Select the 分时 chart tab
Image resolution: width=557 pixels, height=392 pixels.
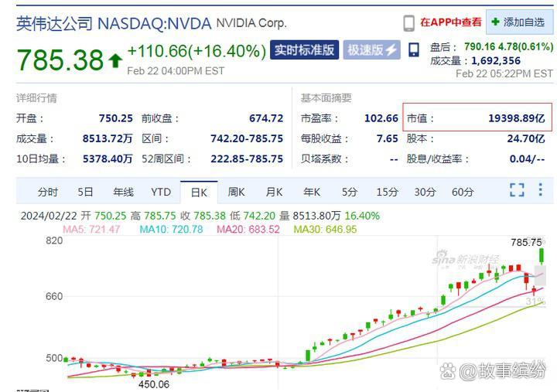point(48,192)
